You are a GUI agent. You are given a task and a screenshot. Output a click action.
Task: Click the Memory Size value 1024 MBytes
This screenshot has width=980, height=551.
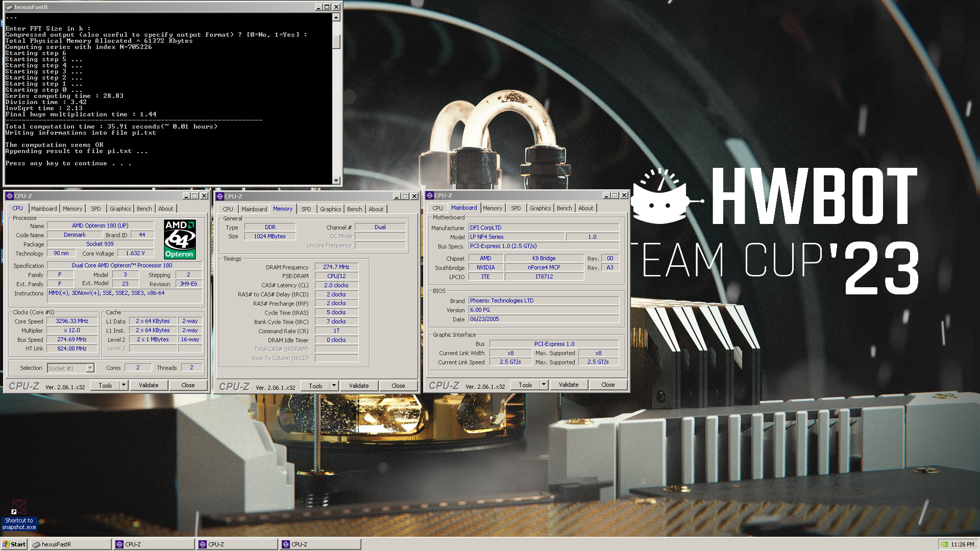pyautogui.click(x=269, y=237)
